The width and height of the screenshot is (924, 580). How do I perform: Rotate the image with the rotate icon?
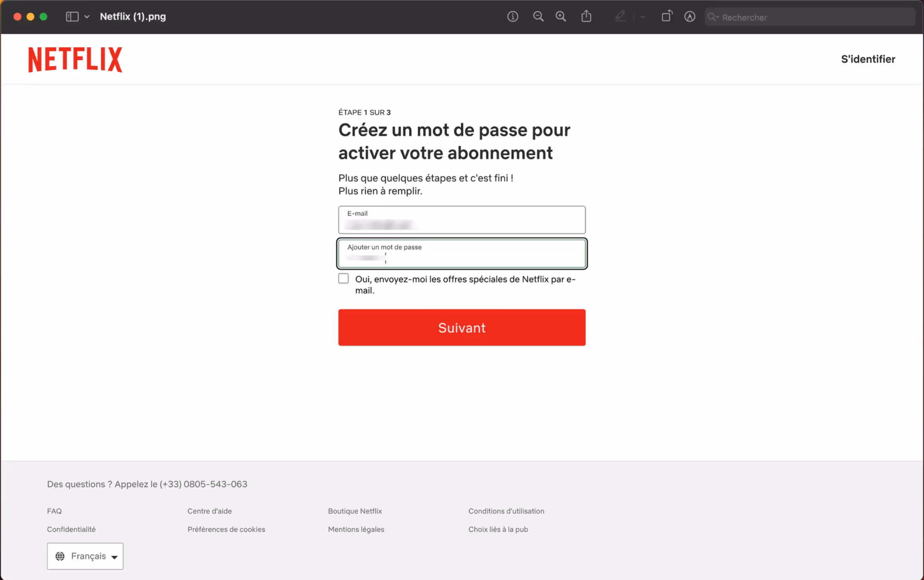click(x=667, y=16)
